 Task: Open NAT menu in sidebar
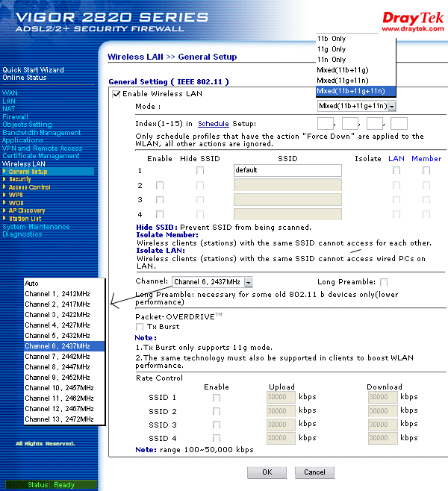pos(8,109)
